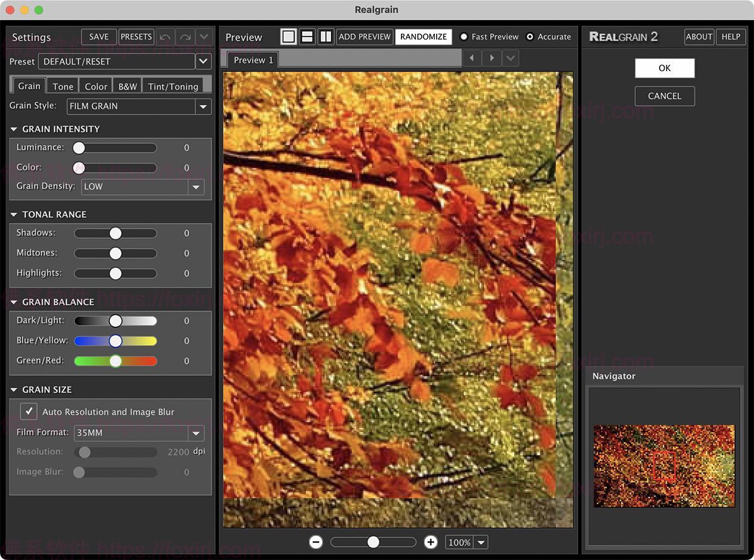This screenshot has width=754, height=560.
Task: Select the Accurate preview radio button
Action: click(530, 37)
